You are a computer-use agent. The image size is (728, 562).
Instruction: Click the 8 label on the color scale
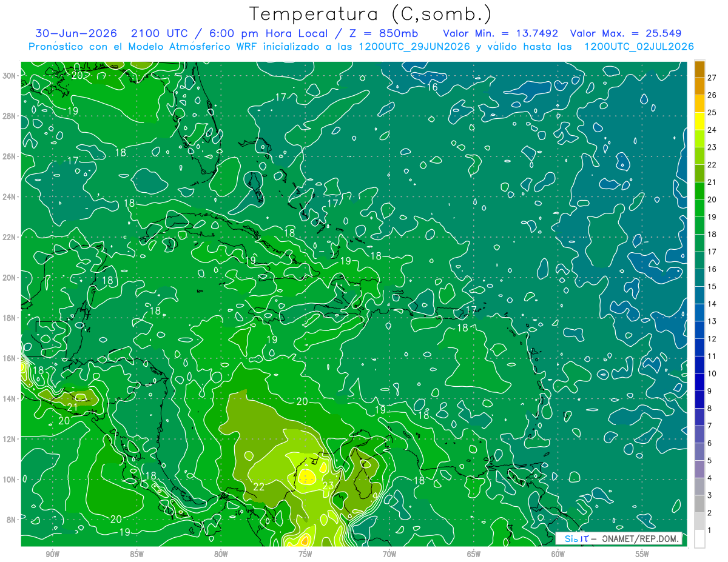coord(710,409)
